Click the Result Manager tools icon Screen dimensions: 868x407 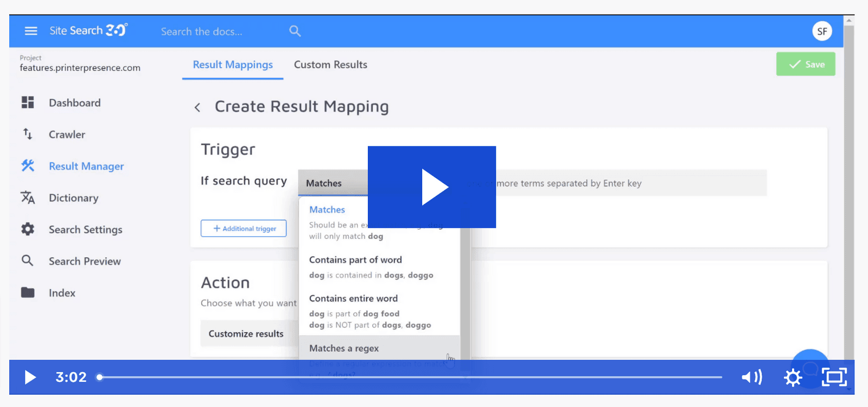(28, 166)
